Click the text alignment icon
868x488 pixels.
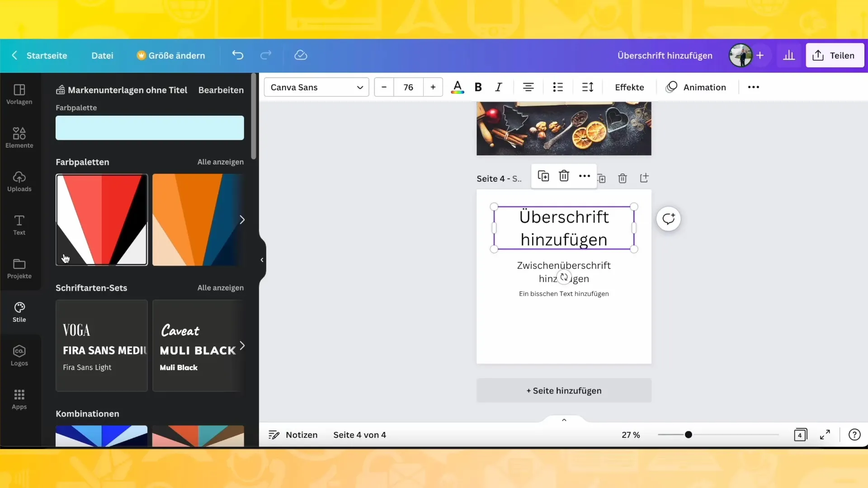tap(528, 87)
